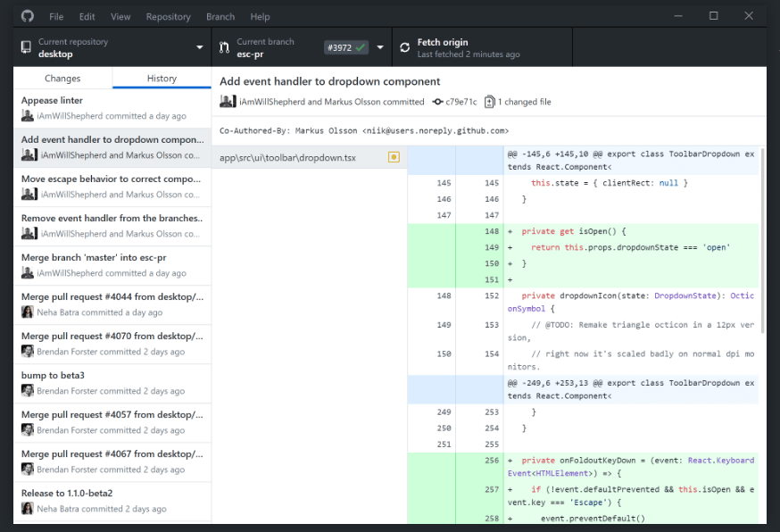Open the Help menu
This screenshot has width=780, height=532.
(260, 17)
